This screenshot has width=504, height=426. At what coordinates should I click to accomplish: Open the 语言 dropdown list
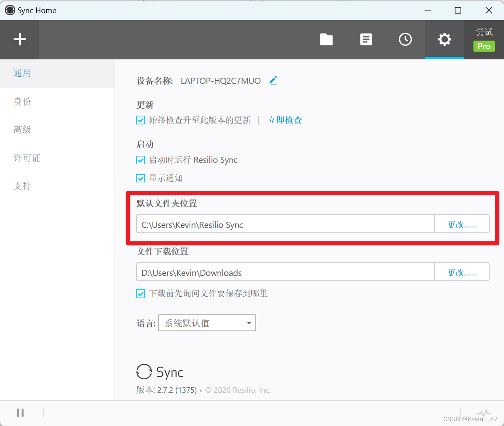[207, 323]
